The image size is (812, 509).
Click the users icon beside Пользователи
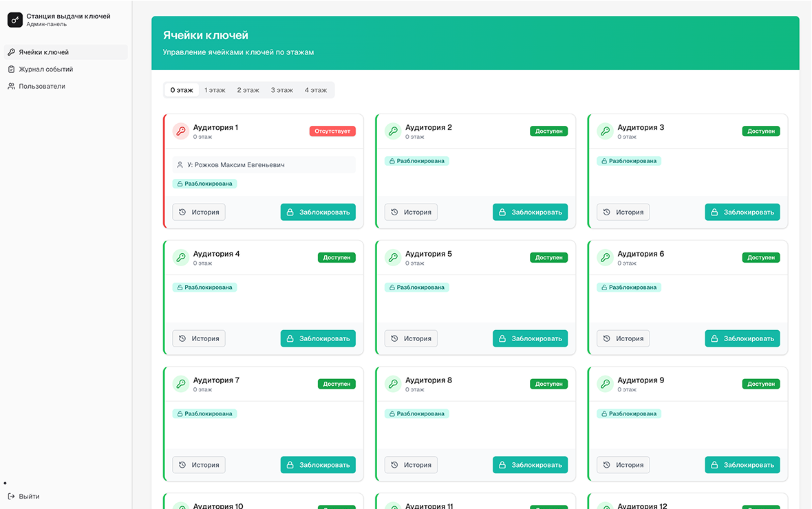[12, 86]
